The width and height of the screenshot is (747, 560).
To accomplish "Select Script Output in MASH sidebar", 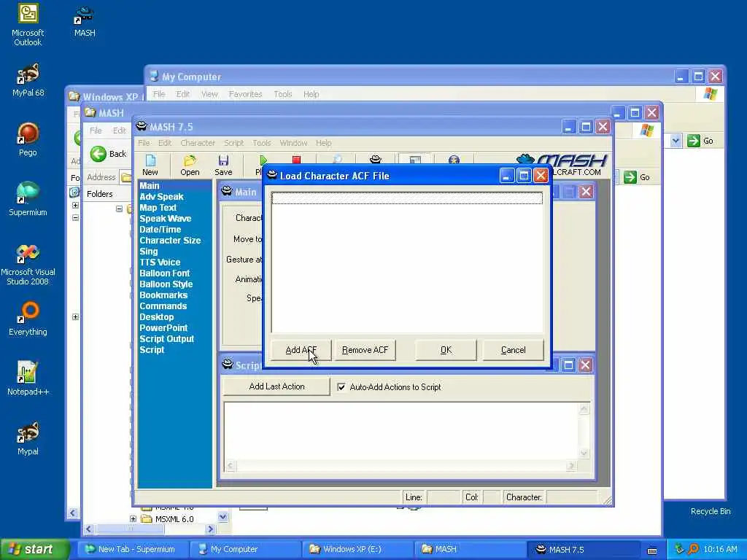I will [x=167, y=339].
